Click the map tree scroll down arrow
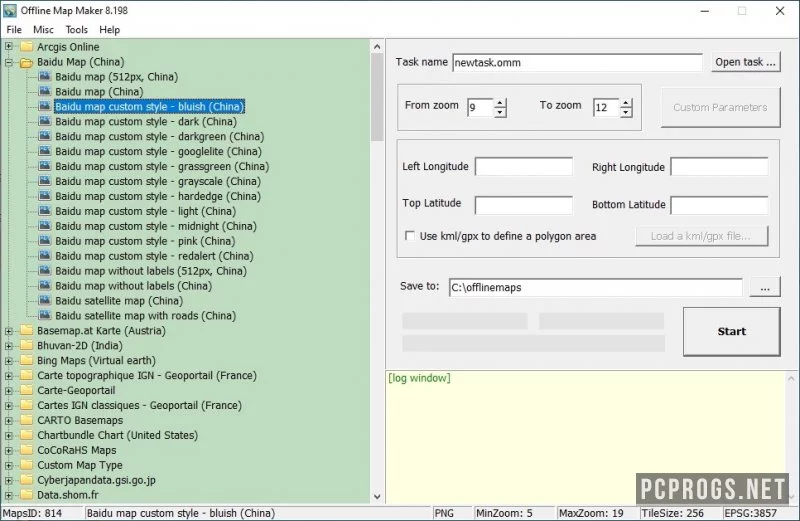Viewport: 800px width, 521px height. pos(377,496)
